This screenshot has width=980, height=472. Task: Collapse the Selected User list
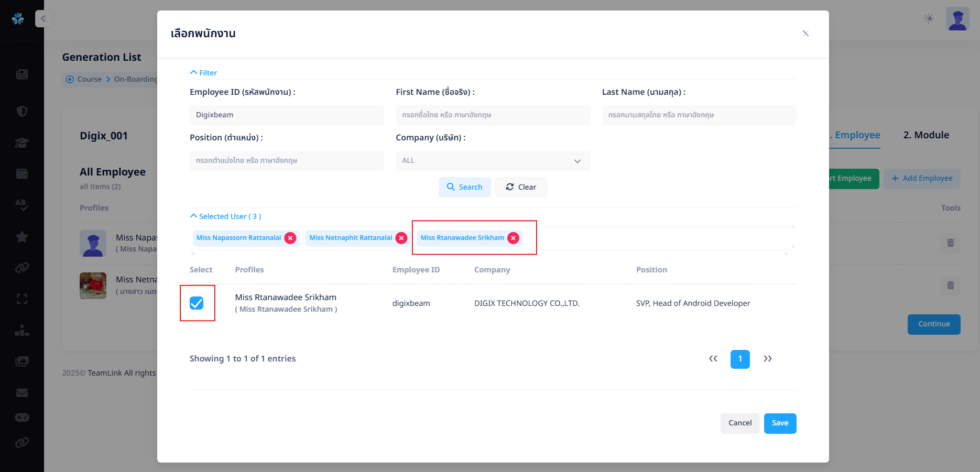225,216
